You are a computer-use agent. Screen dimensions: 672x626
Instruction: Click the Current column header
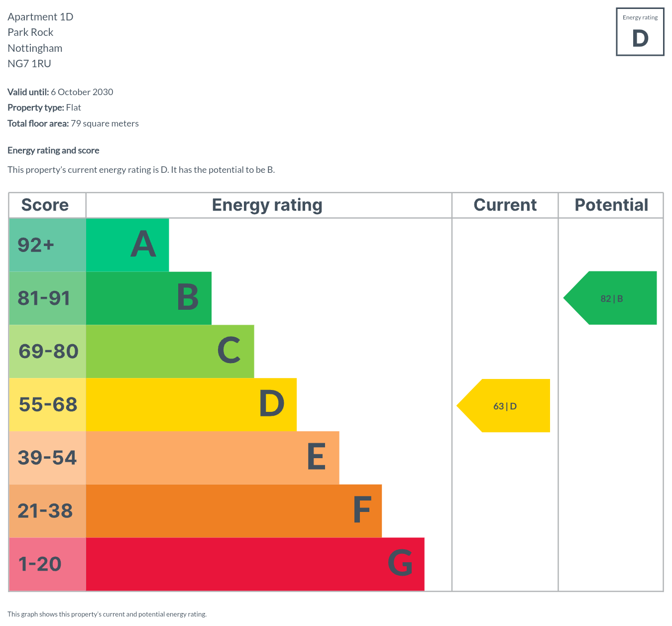[x=505, y=205]
